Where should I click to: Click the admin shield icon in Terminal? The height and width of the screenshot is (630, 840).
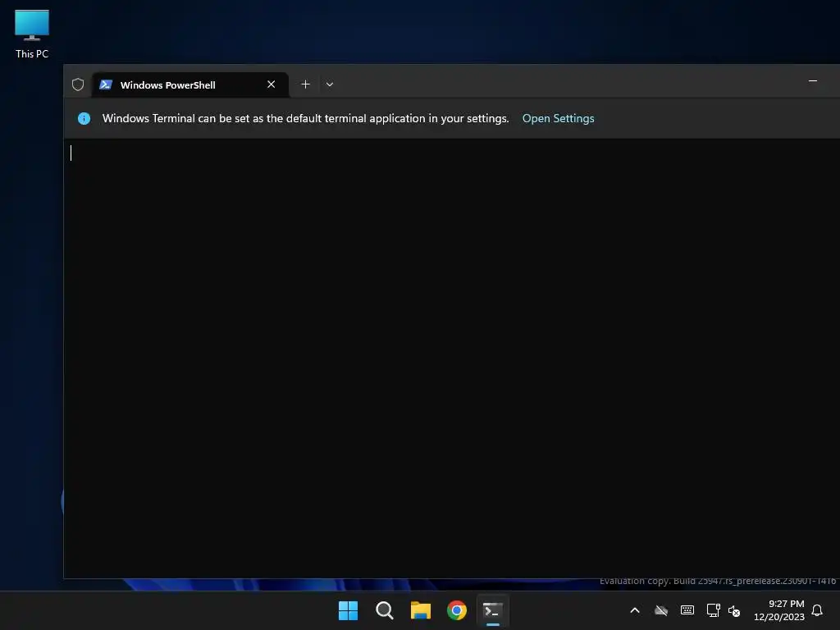pos(78,84)
